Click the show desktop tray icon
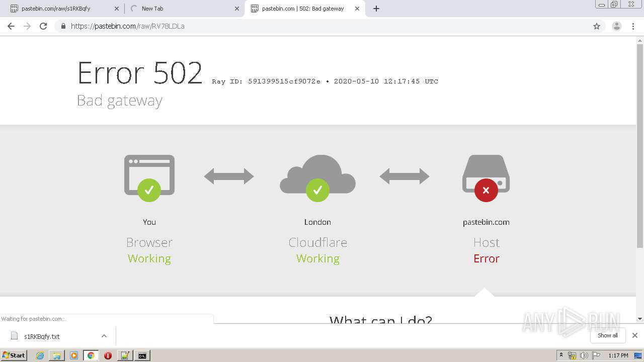 638,355
